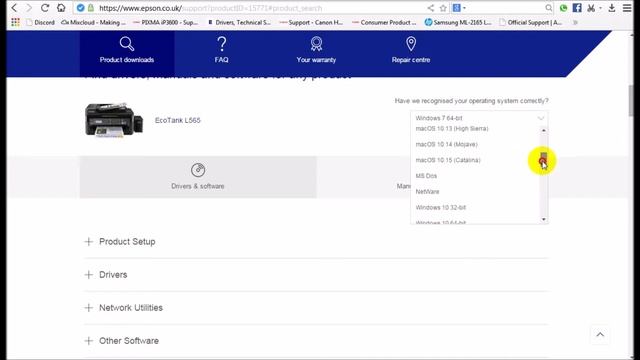Open the search engine selector dropdown
Screen dimensions: 640x360
click(x=459, y=8)
